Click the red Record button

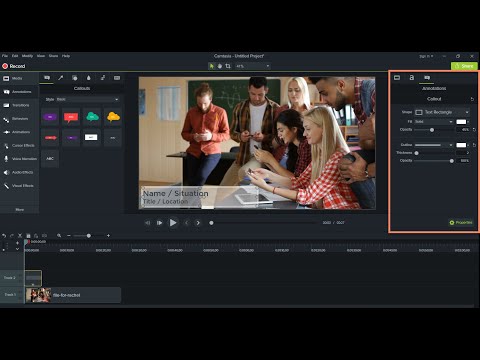(x=14, y=66)
